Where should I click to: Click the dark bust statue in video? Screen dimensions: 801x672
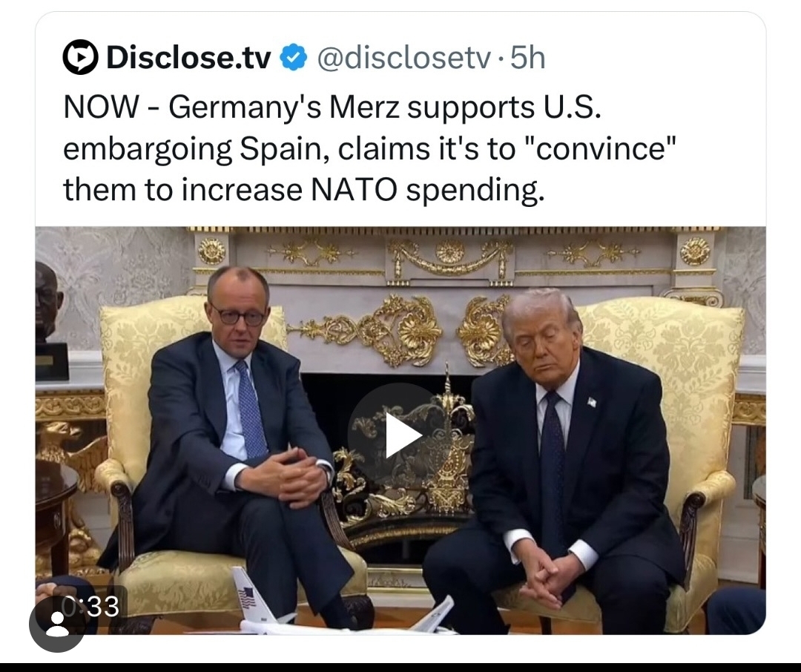[x=50, y=321]
